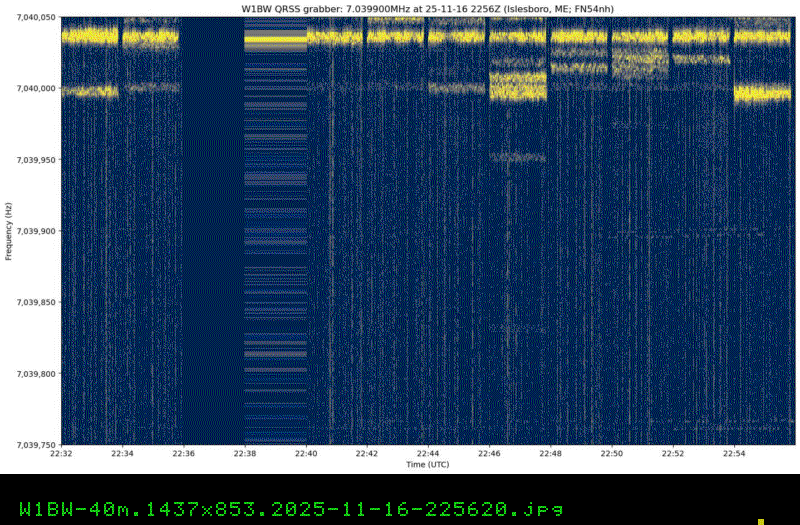Click the 7,039,950 frequency tick label

point(36,160)
